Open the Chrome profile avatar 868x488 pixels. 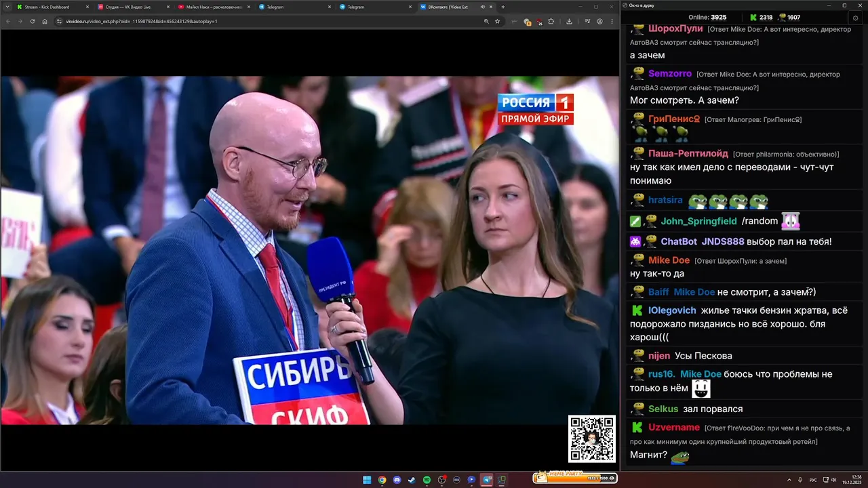pyautogui.click(x=599, y=21)
